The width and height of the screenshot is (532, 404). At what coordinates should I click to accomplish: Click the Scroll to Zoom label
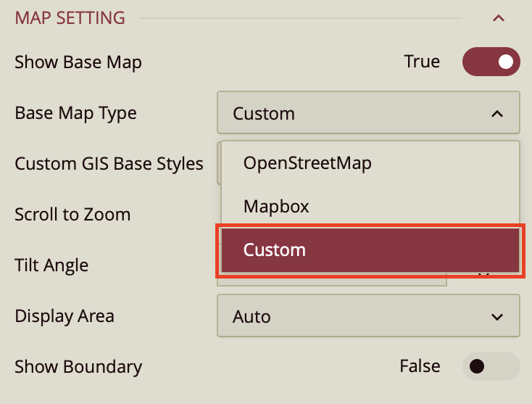pyautogui.click(x=72, y=215)
